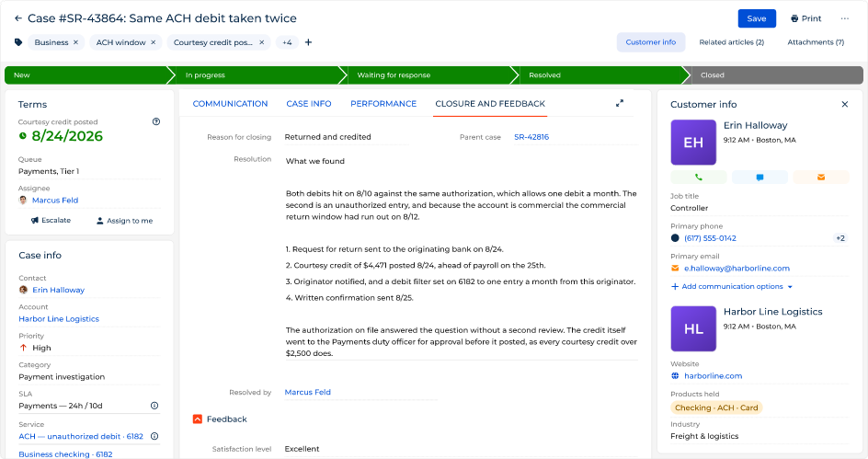Select the Closed stage in progress bar
The height and width of the screenshot is (459, 868).
point(774,75)
